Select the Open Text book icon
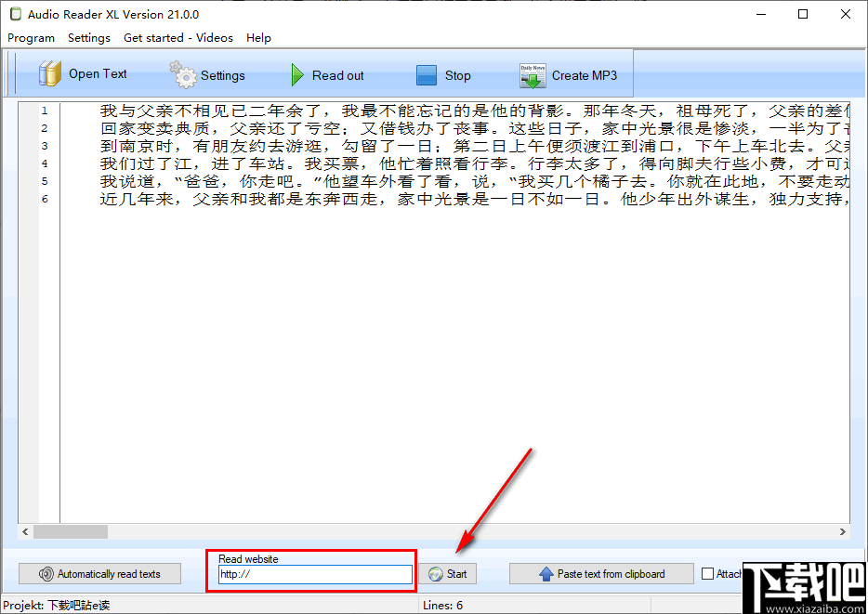 point(48,72)
